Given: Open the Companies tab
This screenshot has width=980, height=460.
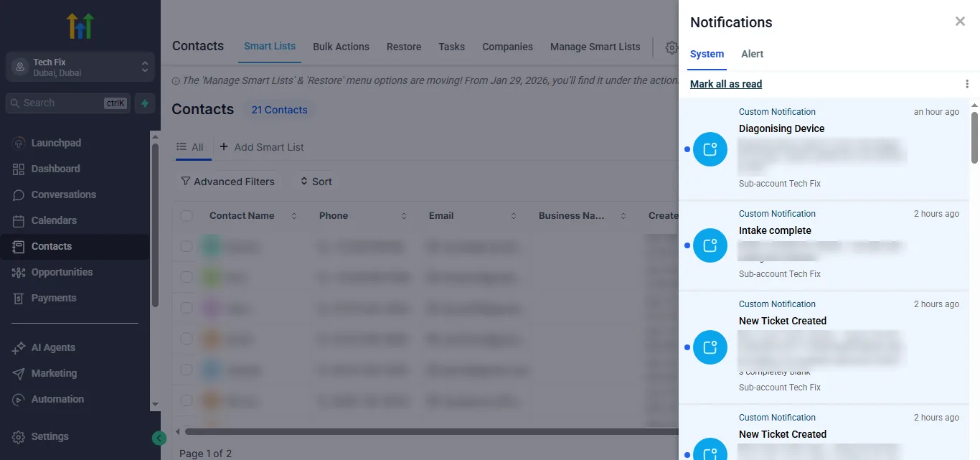Looking at the screenshot, I should click(x=507, y=47).
